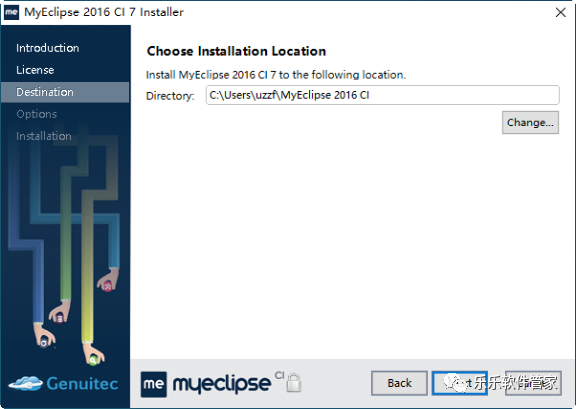Select Introduction step in sidebar

47,48
